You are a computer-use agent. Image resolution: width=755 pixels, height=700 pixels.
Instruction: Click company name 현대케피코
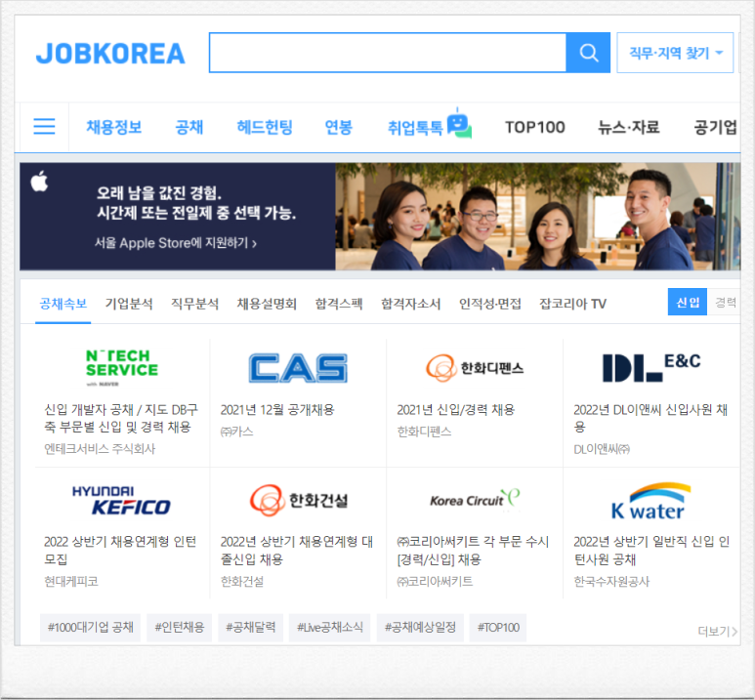click(x=71, y=581)
